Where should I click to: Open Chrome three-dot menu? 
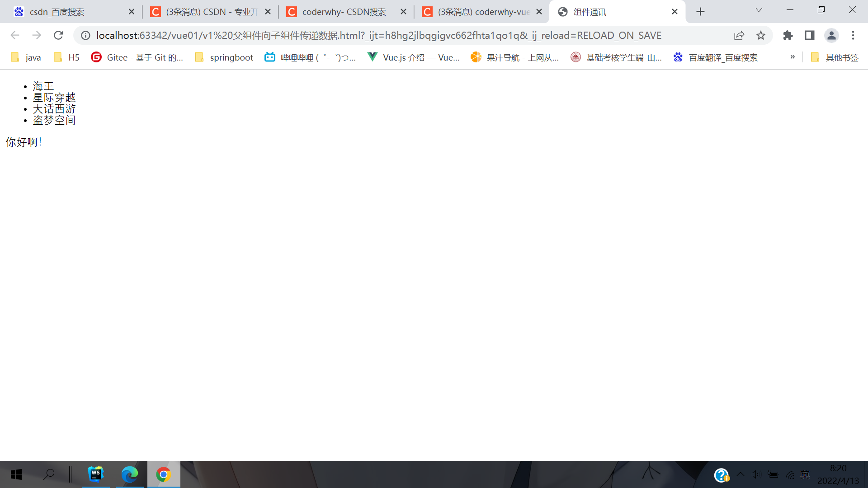(853, 35)
